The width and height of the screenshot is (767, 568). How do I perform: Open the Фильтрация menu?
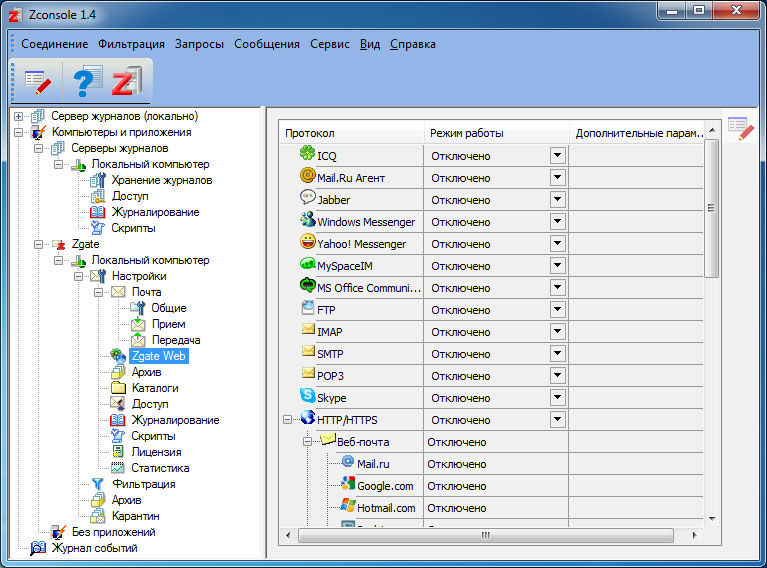pos(131,44)
